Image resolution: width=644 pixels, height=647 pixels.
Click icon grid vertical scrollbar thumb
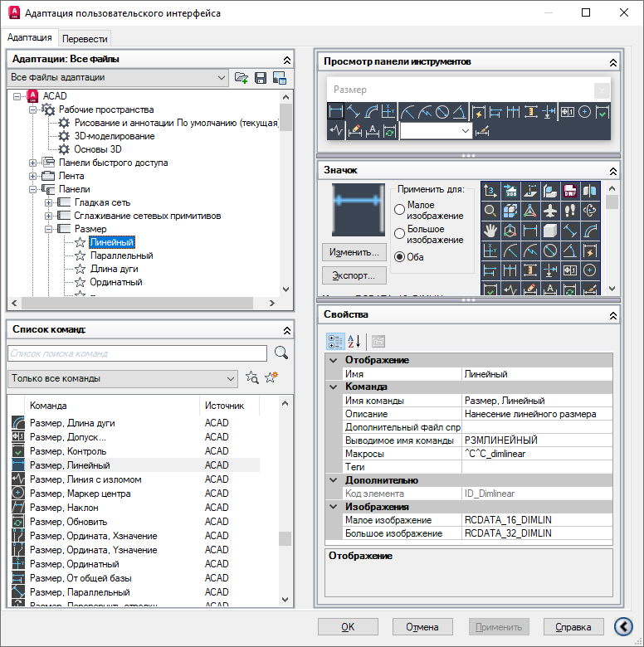pos(612,202)
